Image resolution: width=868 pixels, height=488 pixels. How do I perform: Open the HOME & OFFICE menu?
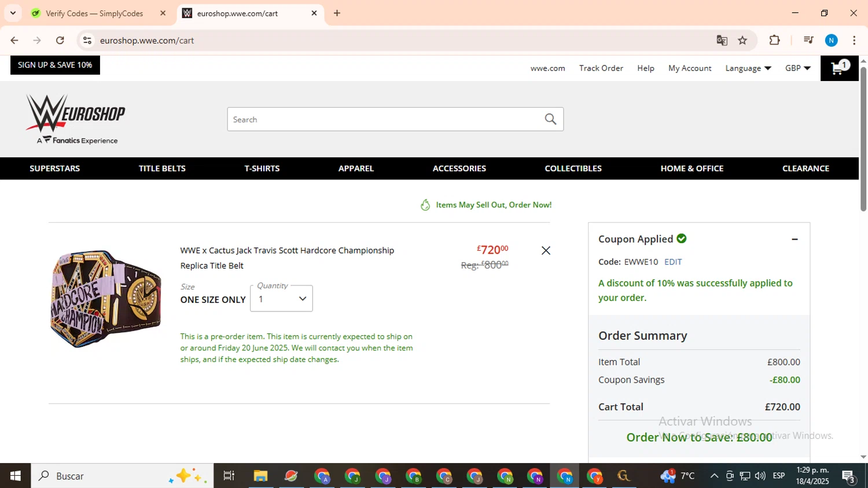(692, 168)
